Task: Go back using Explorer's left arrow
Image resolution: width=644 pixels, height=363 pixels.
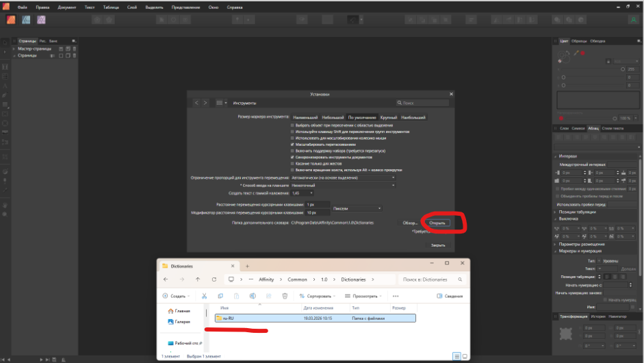Action: (x=166, y=279)
